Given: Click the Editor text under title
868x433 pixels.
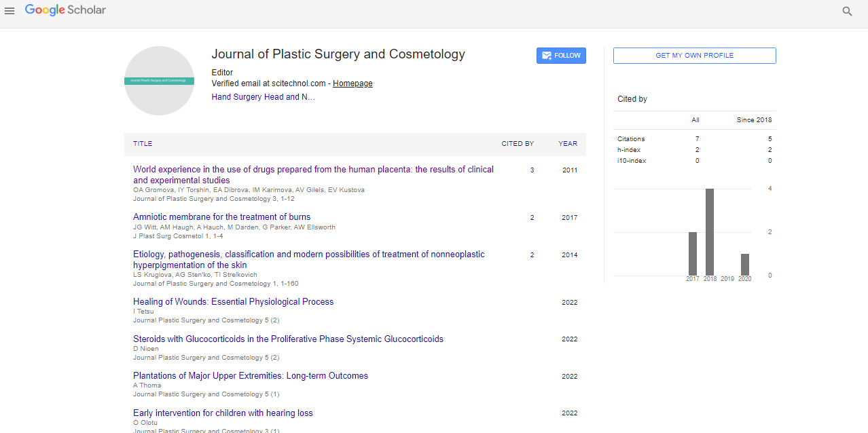Looking at the screenshot, I should tap(222, 73).
